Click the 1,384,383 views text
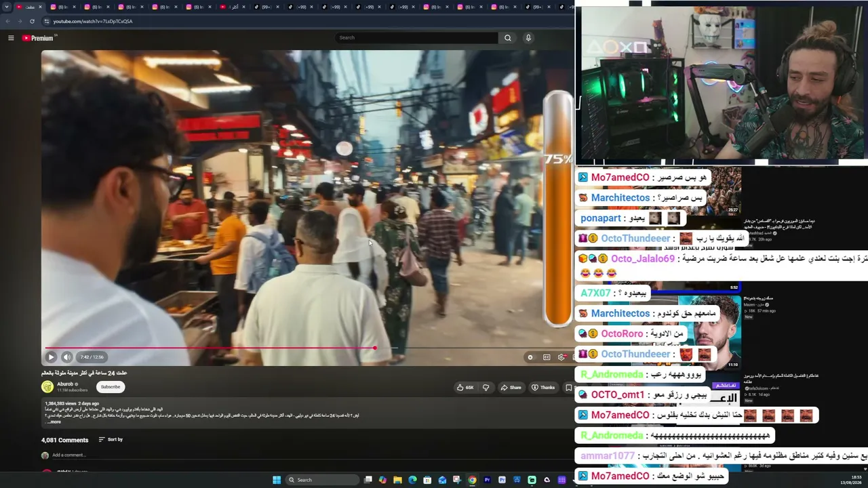This screenshot has width=868, height=488. tap(60, 403)
